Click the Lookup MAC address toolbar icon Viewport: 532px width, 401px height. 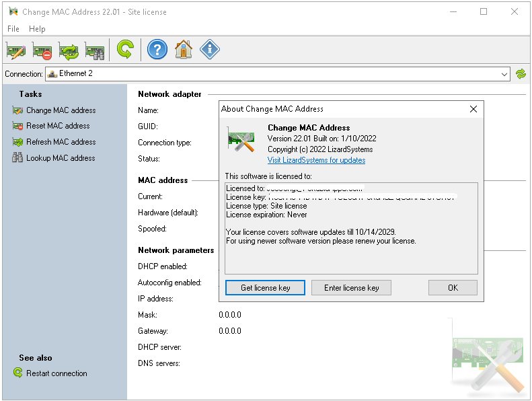pos(95,50)
